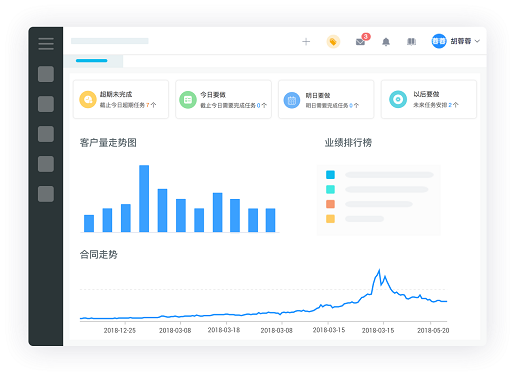Open the hamburger menu in the dark sidebar
Viewport: 515px width, 376px height.
point(46,44)
